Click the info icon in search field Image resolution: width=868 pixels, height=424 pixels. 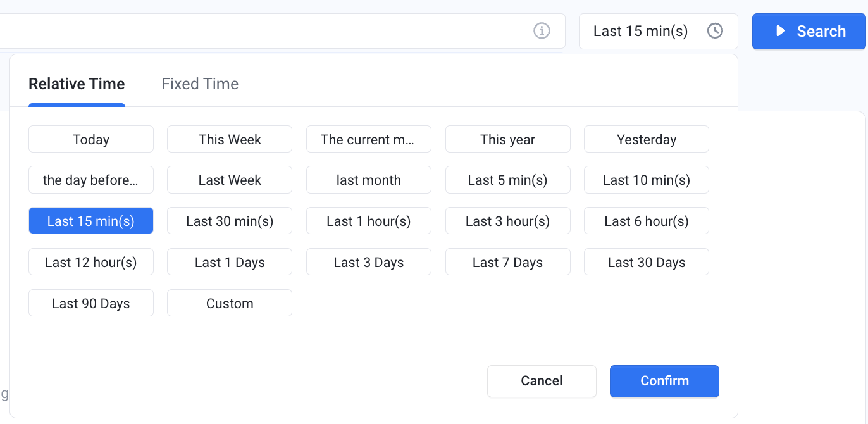pos(542,31)
